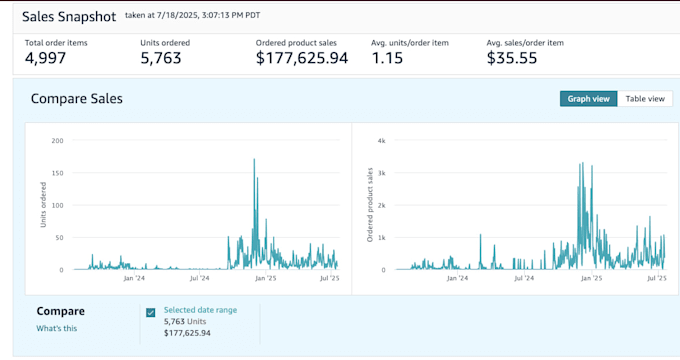The height and width of the screenshot is (360, 680).
Task: Click the Ordered product sales axis label
Action: 370,205
